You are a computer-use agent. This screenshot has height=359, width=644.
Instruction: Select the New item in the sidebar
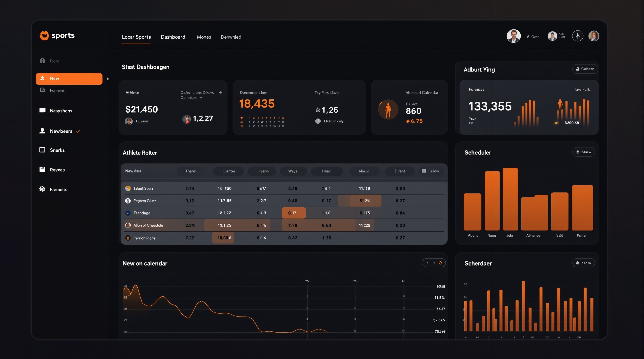coord(69,79)
